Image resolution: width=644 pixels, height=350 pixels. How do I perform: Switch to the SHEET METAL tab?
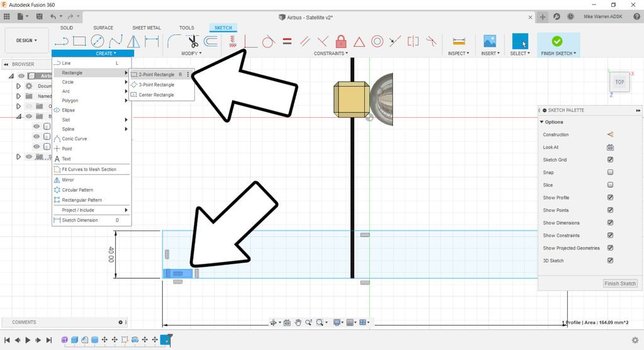coord(147,28)
